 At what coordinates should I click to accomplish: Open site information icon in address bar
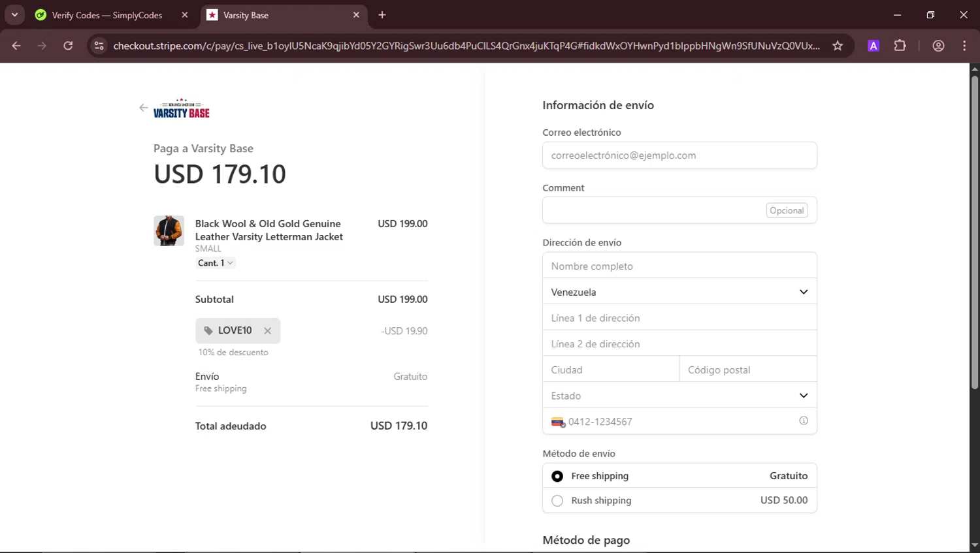pos(99,46)
